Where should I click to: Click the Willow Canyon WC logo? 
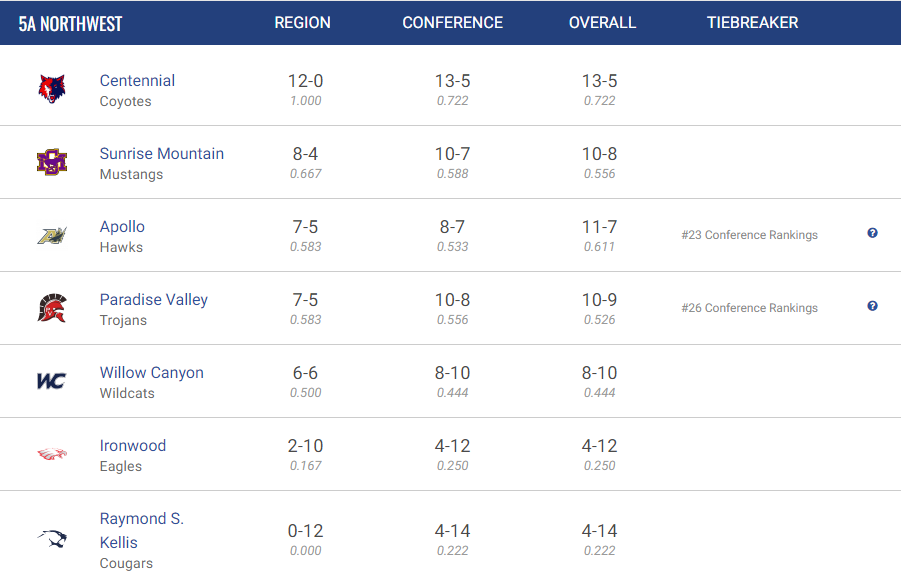pyautogui.click(x=52, y=381)
